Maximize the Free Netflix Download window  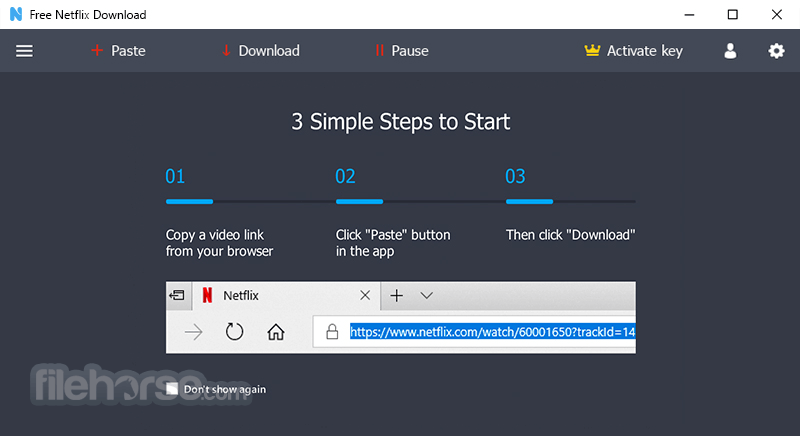click(733, 14)
